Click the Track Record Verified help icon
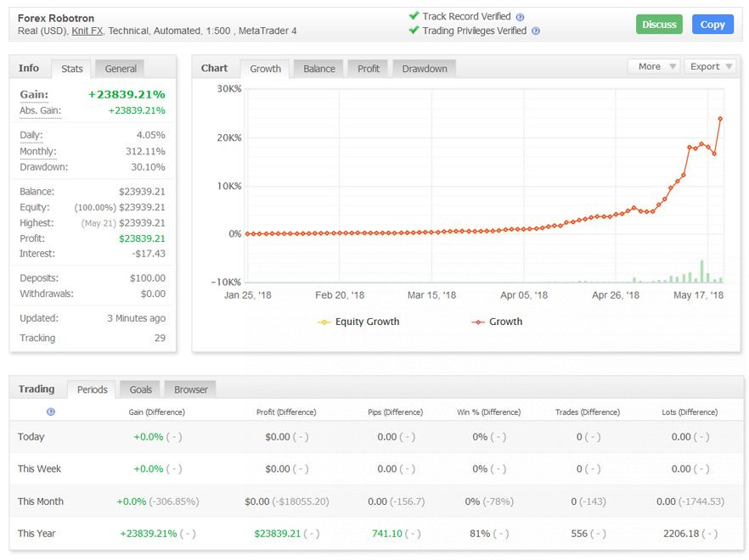The width and height of the screenshot is (749, 560). (x=520, y=17)
